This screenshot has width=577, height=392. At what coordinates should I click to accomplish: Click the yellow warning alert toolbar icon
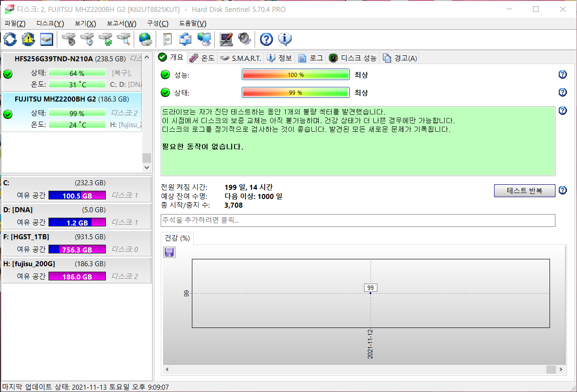[x=28, y=39]
